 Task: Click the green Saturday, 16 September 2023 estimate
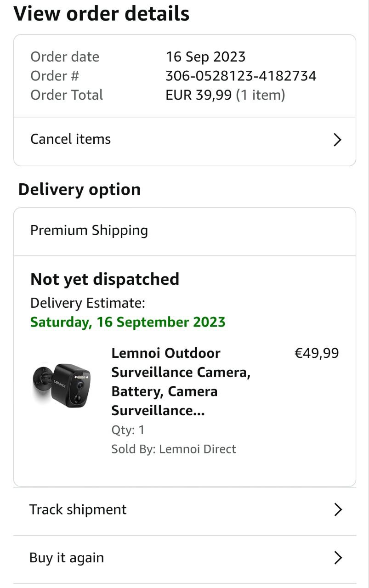(128, 322)
